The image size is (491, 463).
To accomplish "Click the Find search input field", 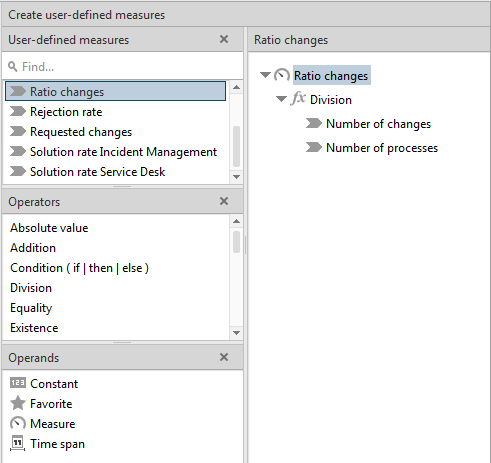I will (123, 67).
